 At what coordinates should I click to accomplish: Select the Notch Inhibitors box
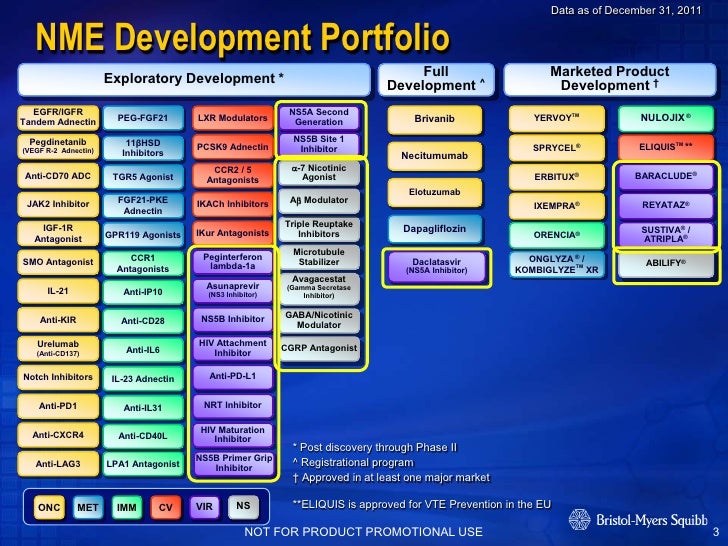pos(58,377)
